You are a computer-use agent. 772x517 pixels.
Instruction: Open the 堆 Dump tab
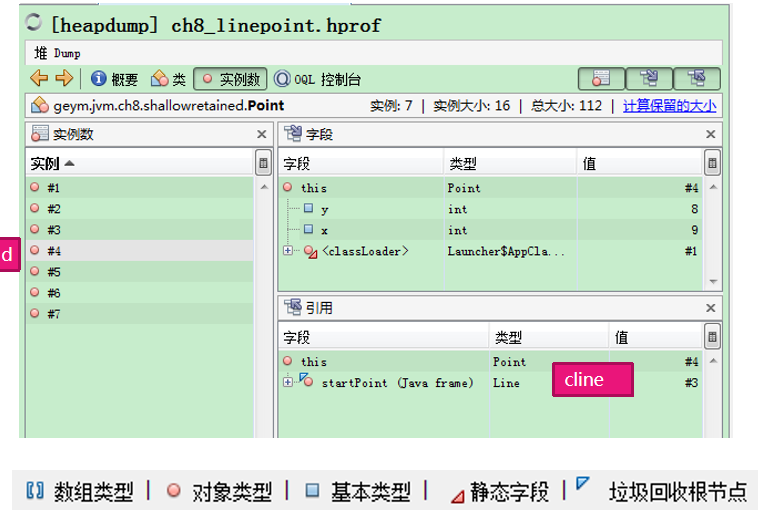pos(58,53)
